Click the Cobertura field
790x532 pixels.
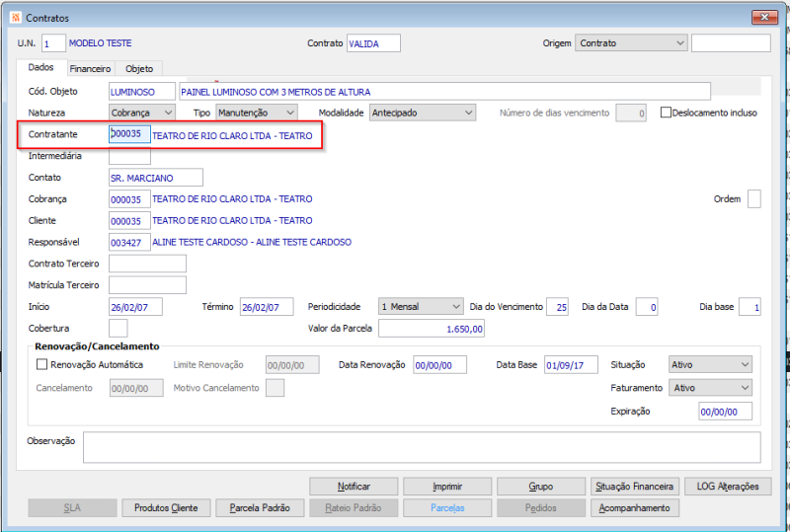[x=118, y=329]
